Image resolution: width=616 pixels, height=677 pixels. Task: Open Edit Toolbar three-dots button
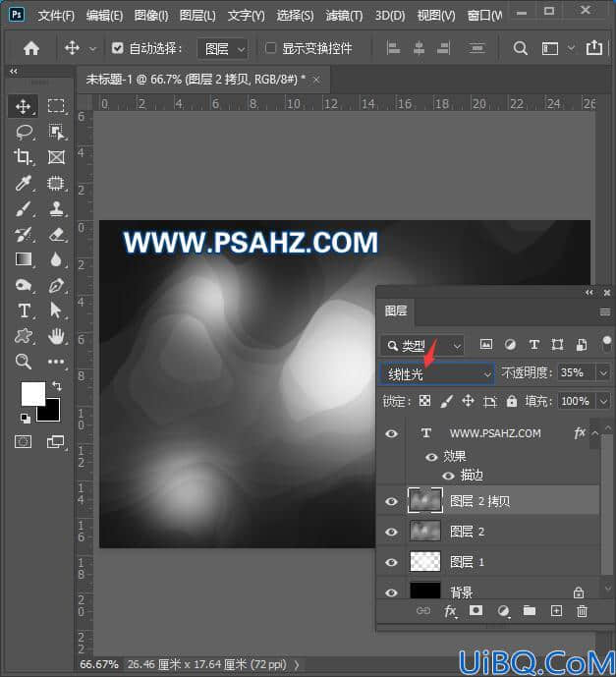coord(56,362)
